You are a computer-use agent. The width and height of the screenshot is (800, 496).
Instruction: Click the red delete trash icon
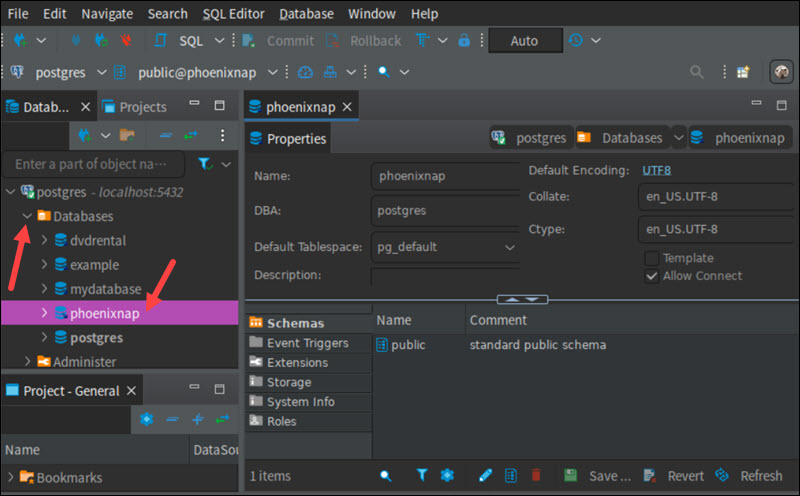click(x=536, y=476)
